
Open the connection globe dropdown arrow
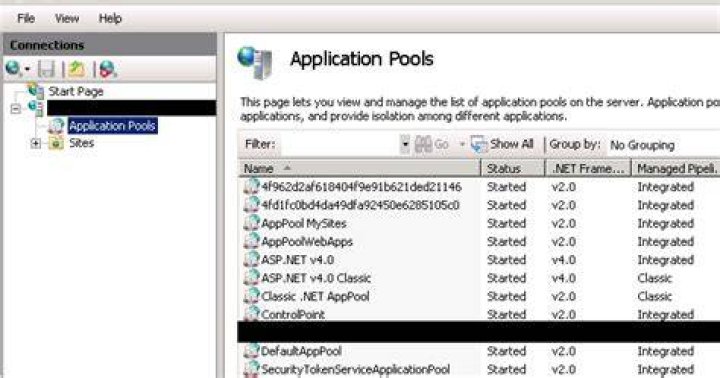pos(27,69)
